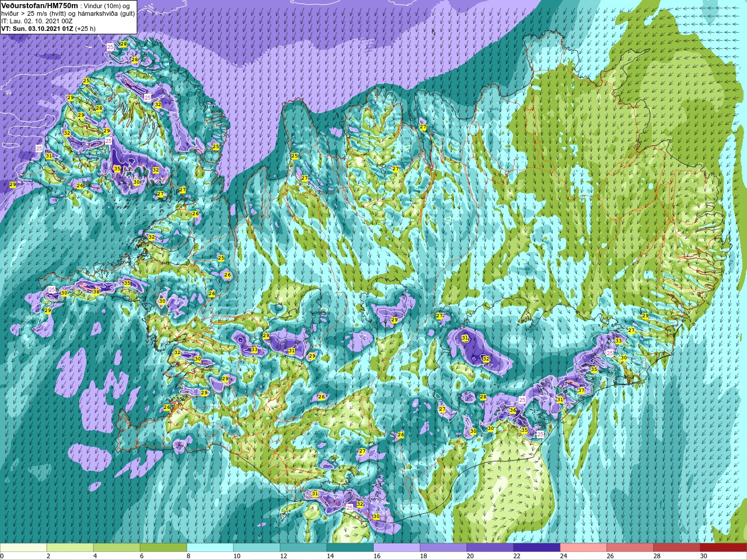
Task: Click the yellow '37' max gust label
Action: (x=581, y=391)
